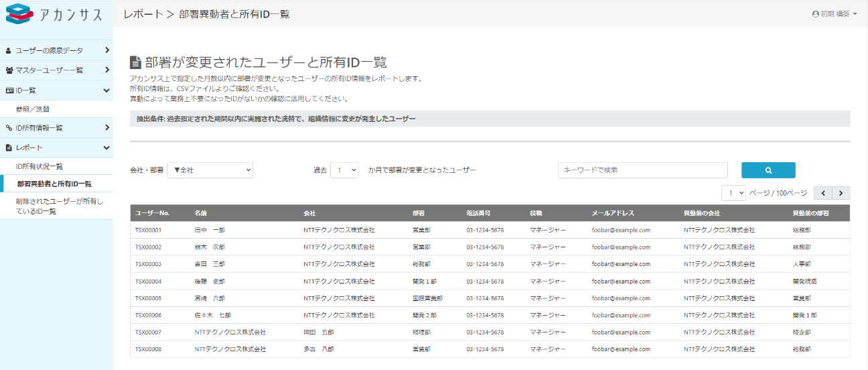Screen dimensions: 868x370
Task: Open the page number dropdown
Action: [x=733, y=193]
